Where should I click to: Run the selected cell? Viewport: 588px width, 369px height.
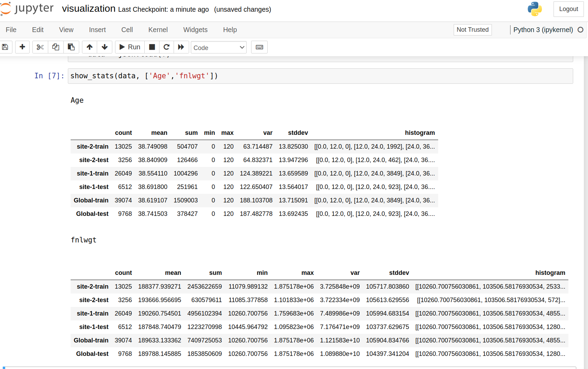[130, 47]
